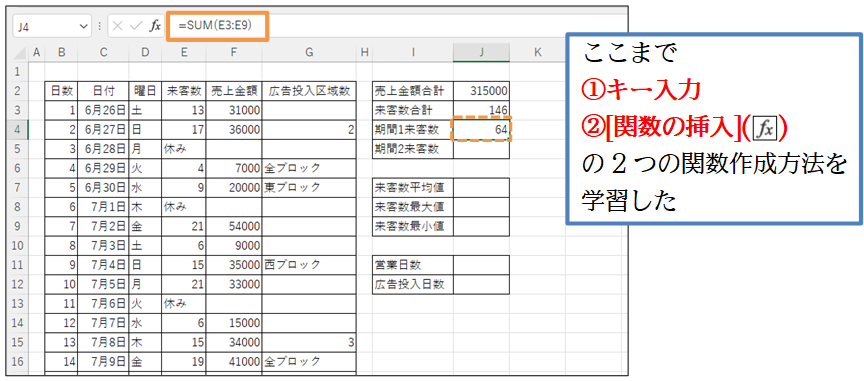Click the 東ブロック cell
Viewport: 864px width, 381px height.
[x=309, y=187]
